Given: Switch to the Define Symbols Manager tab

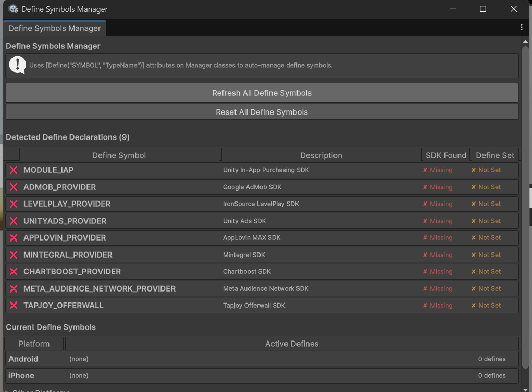Looking at the screenshot, I should point(54,28).
